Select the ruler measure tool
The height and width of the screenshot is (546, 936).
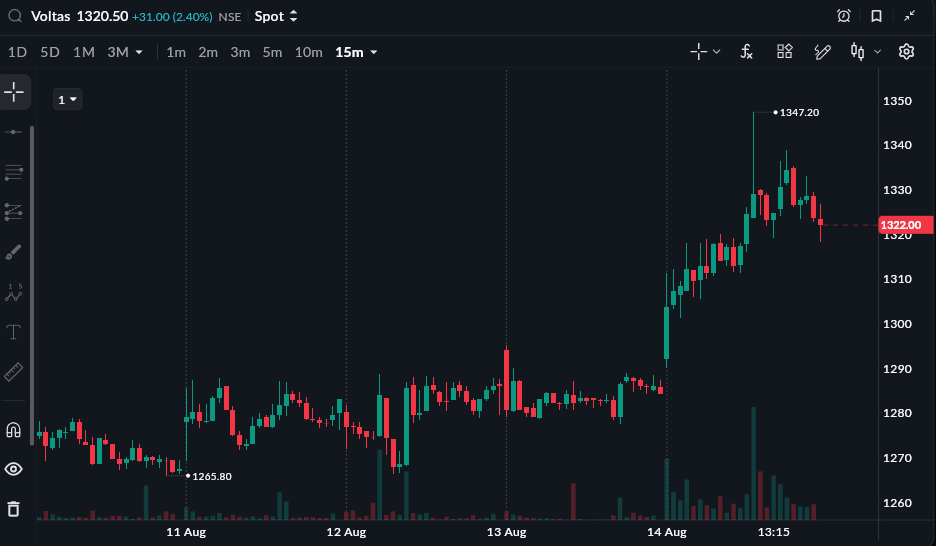coord(13,372)
